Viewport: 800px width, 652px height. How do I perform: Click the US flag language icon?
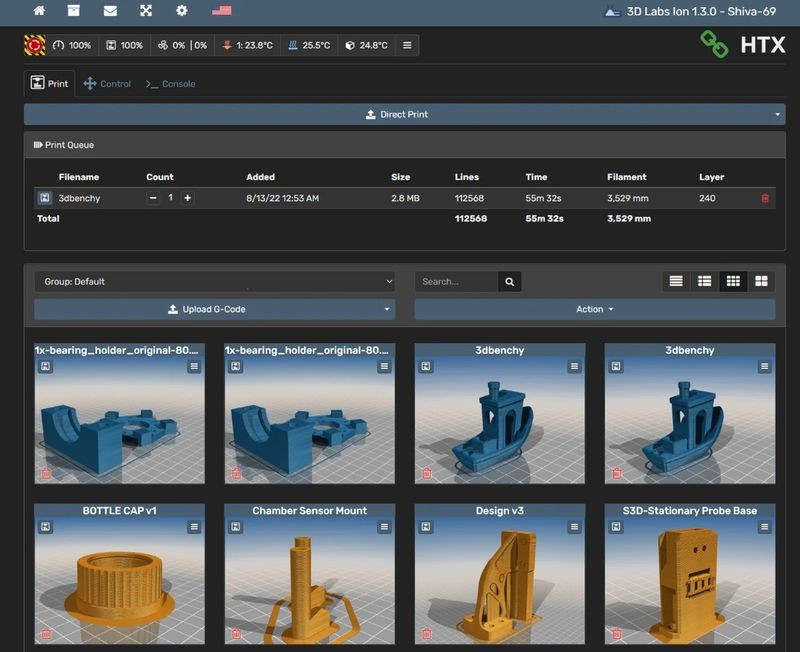click(x=221, y=11)
